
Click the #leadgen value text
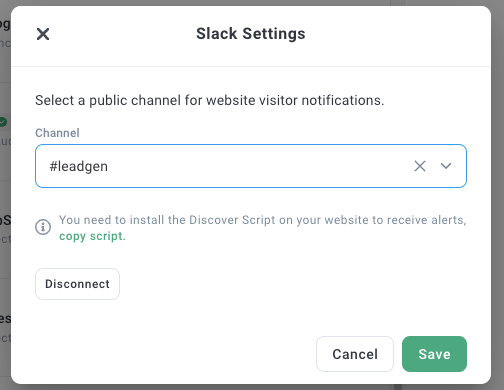click(x=79, y=166)
